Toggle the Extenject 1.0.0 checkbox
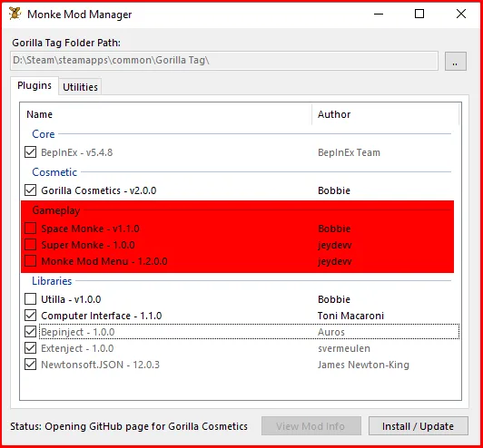This screenshot has height=448, width=483. (x=30, y=348)
